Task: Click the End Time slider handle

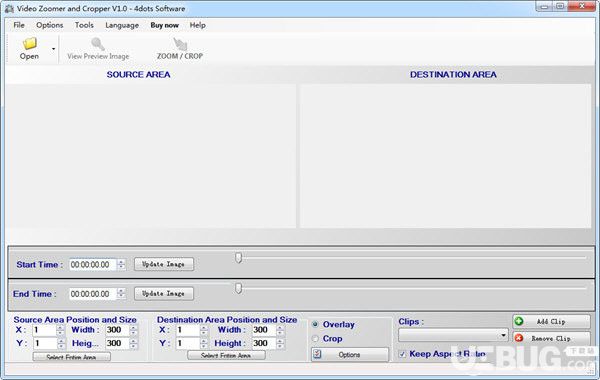Action: point(238,288)
